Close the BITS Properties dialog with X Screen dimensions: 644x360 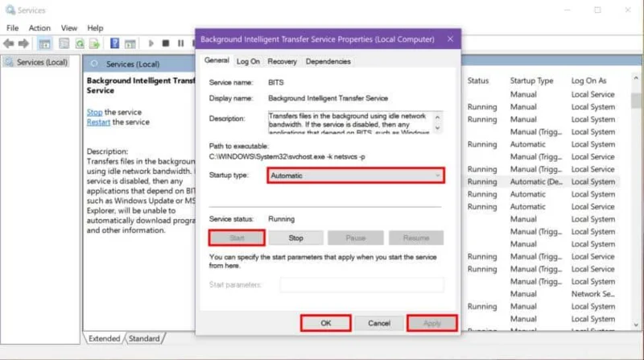point(450,39)
